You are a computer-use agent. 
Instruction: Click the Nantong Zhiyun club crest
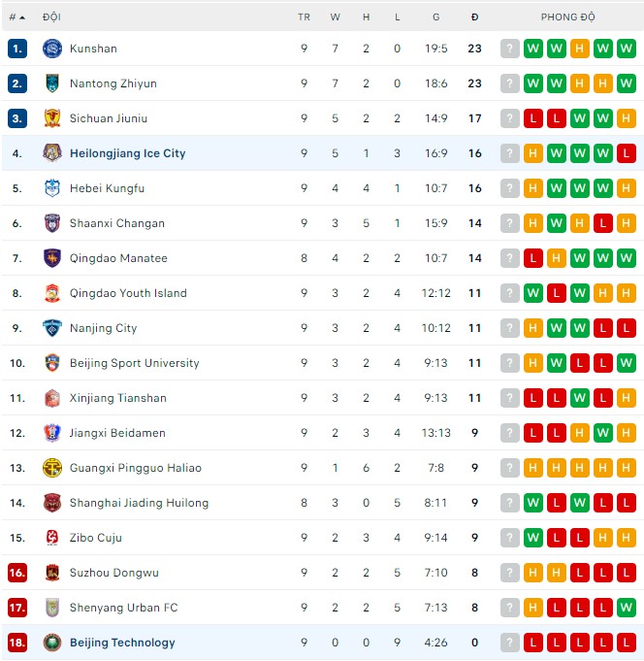click(52, 83)
